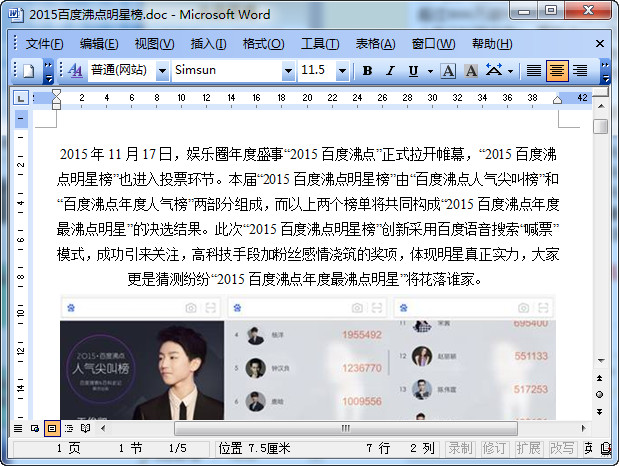
Task: Go to next page browse arrow
Action: 600,412
